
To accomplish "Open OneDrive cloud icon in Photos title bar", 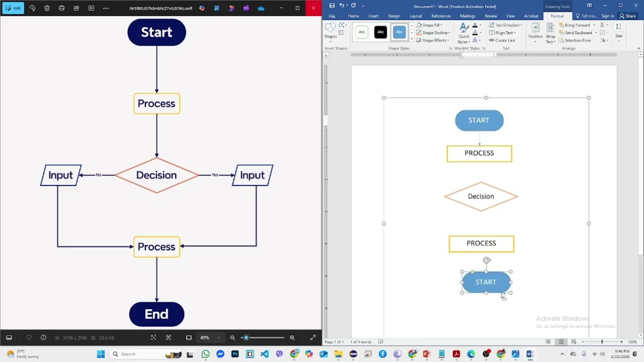I will [261, 8].
